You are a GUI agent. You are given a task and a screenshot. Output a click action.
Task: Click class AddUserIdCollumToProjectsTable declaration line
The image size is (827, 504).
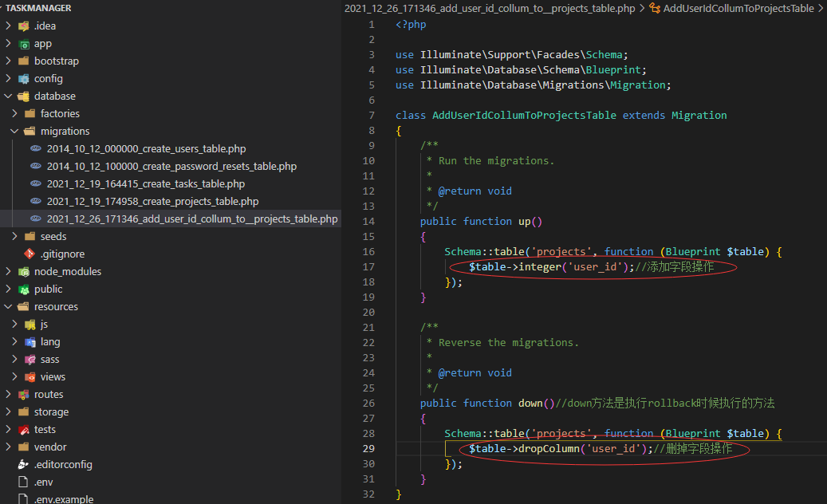click(x=561, y=116)
